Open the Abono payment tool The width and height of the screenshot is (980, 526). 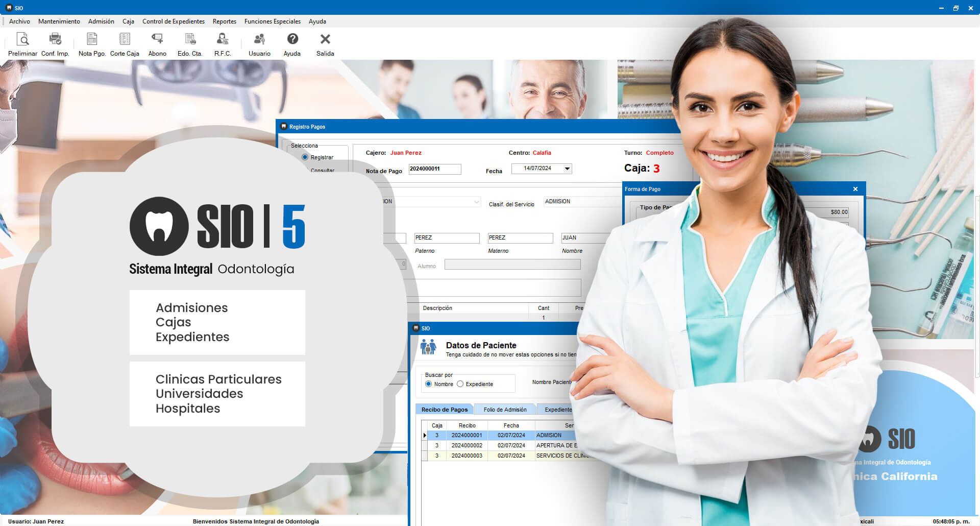[157, 44]
